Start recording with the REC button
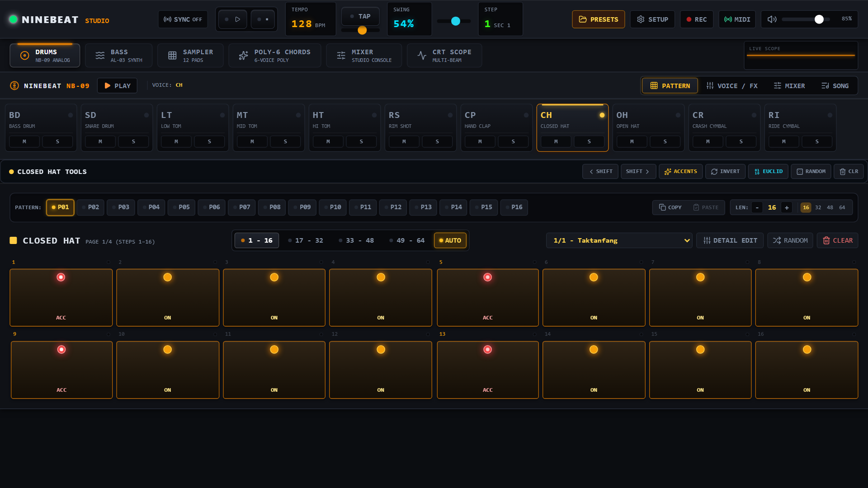This screenshot has width=868, height=488. pyautogui.click(x=697, y=19)
